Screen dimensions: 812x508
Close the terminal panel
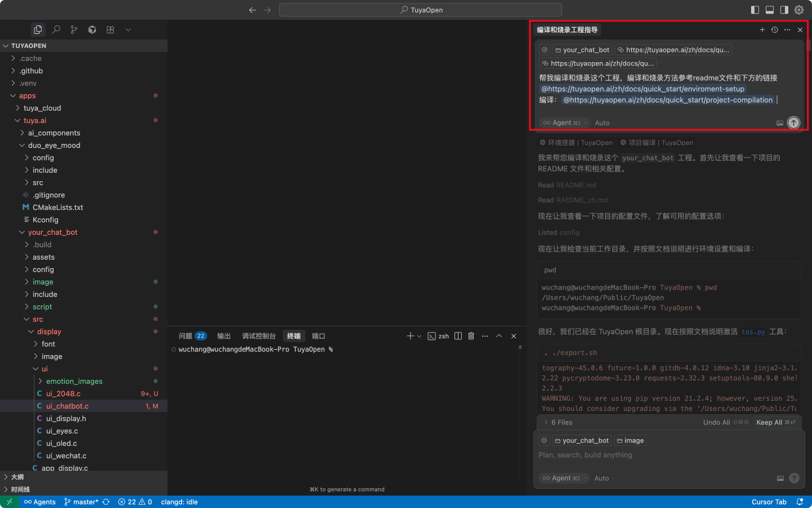point(514,336)
